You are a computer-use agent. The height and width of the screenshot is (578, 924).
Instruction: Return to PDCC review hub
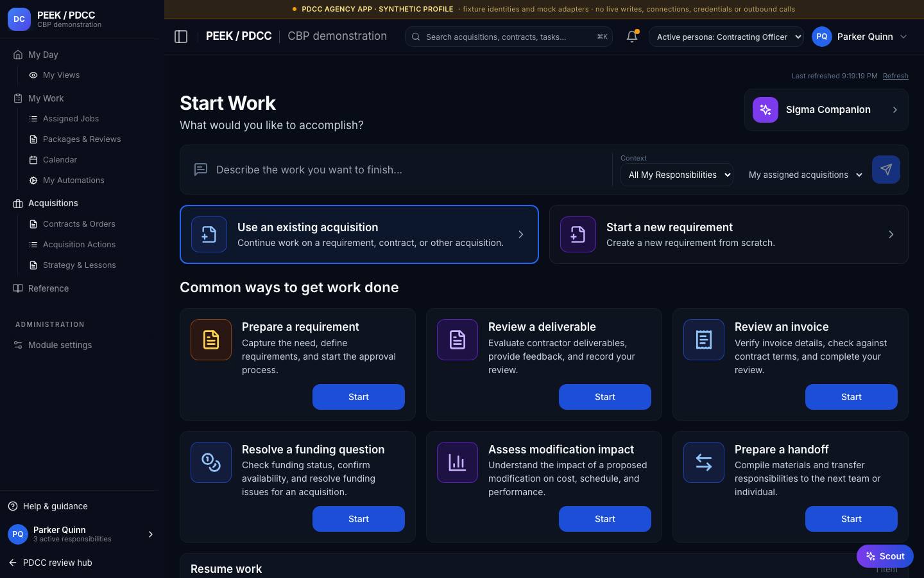(50, 563)
